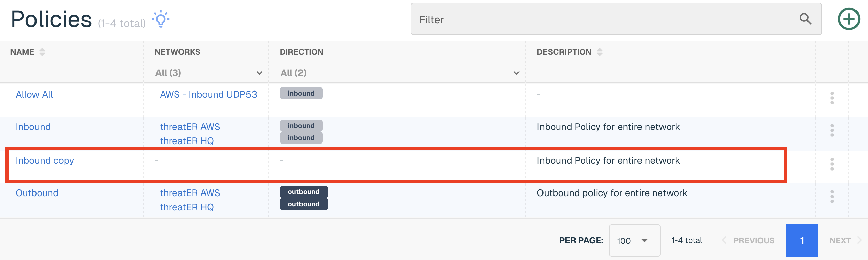Screen dimensions: 868x260
Task: Open the three-dot menu for Inbound row
Action: [832, 130]
